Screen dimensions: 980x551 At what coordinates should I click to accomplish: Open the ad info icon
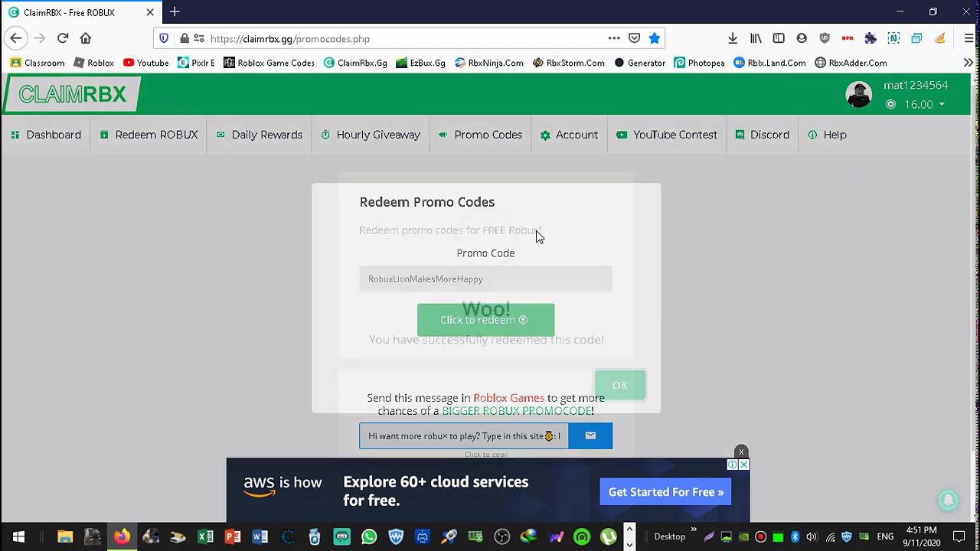click(x=733, y=465)
